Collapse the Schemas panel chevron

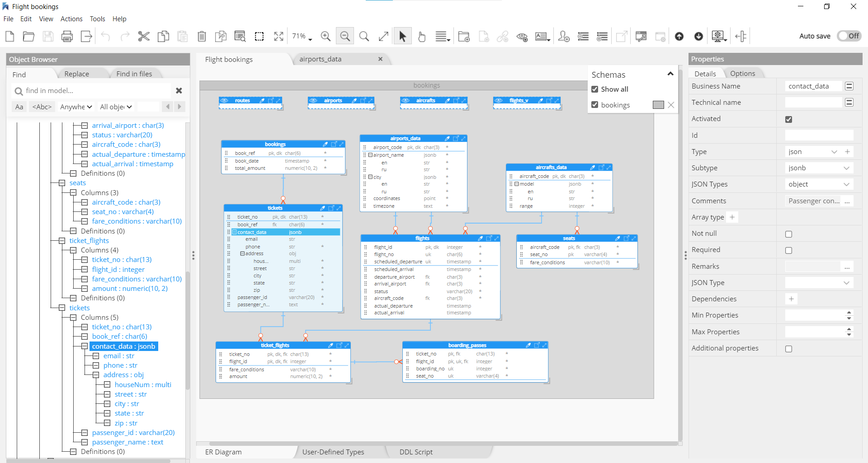(670, 74)
